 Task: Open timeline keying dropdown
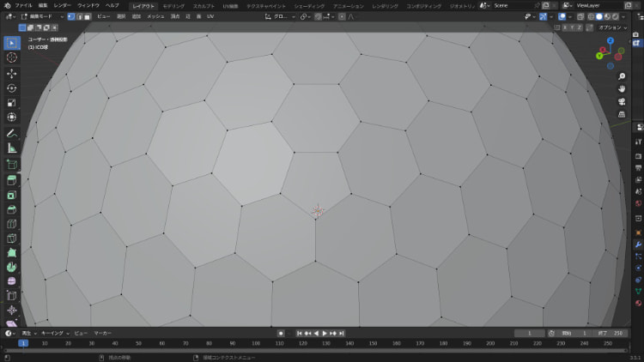point(55,334)
